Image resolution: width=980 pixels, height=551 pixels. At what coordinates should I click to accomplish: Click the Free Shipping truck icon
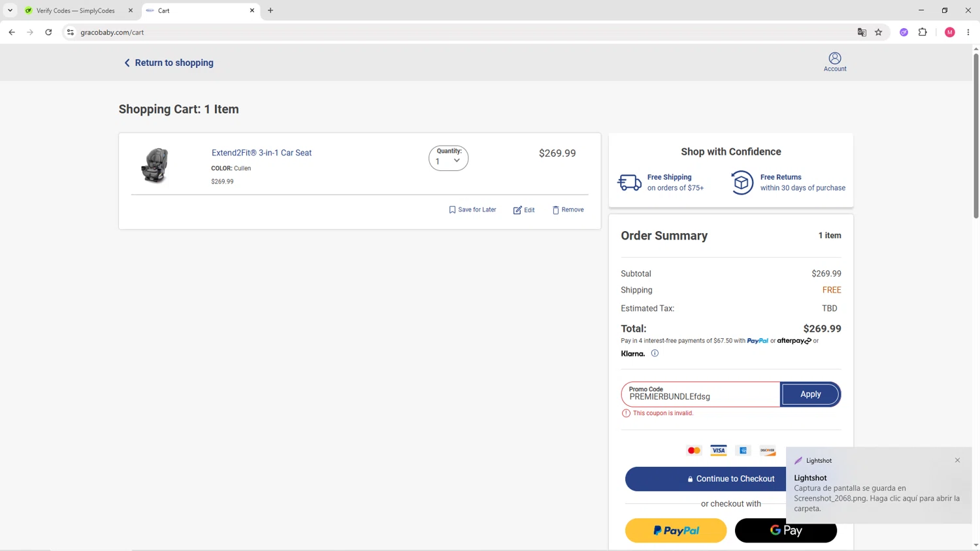[x=630, y=182]
